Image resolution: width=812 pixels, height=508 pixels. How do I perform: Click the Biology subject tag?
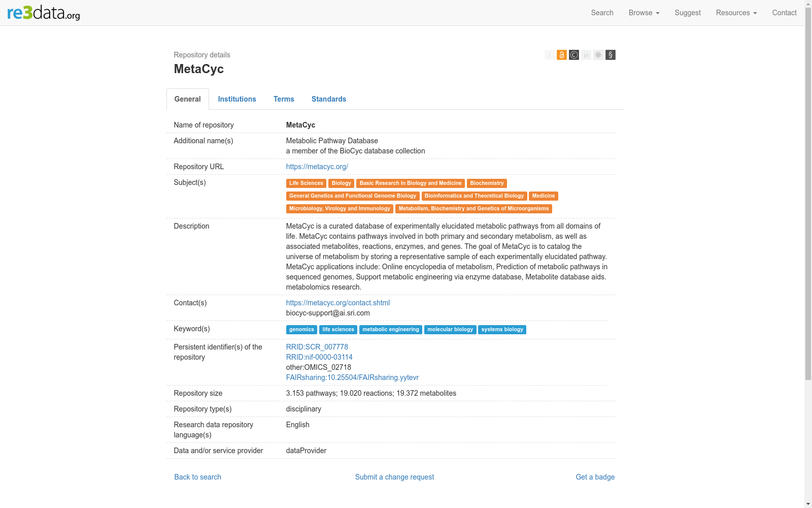point(342,183)
